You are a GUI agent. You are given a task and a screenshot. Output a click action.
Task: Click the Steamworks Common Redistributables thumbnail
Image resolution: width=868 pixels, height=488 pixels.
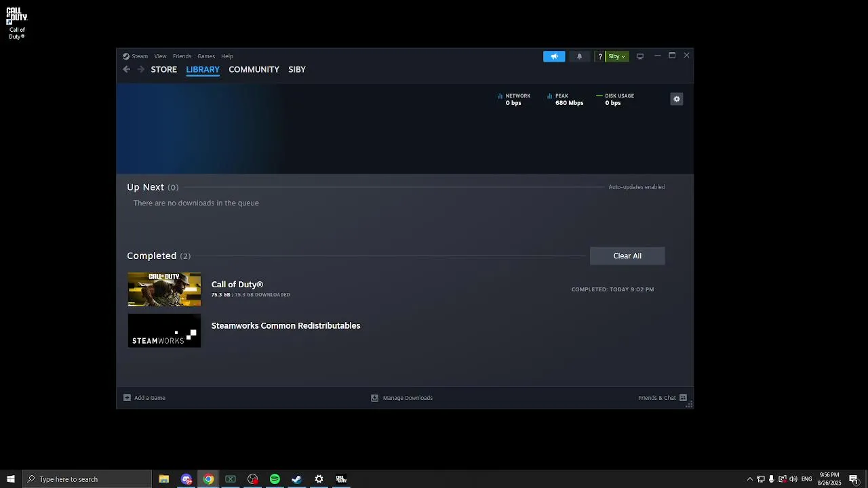pos(164,331)
